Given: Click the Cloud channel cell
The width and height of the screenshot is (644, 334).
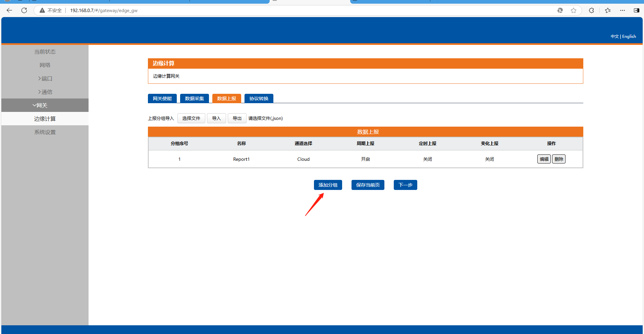Looking at the screenshot, I should pyautogui.click(x=304, y=159).
